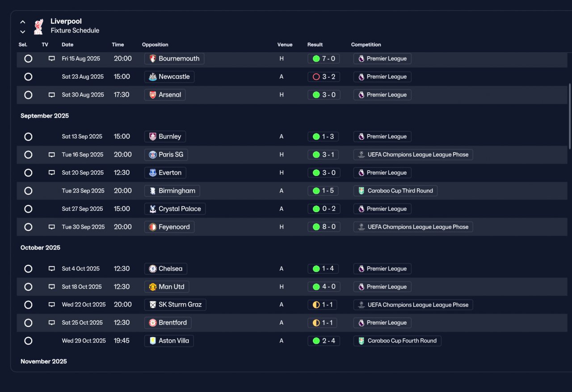Click the Premier League icon on Arsenal row
Screen dimensions: 572x392
(361, 95)
